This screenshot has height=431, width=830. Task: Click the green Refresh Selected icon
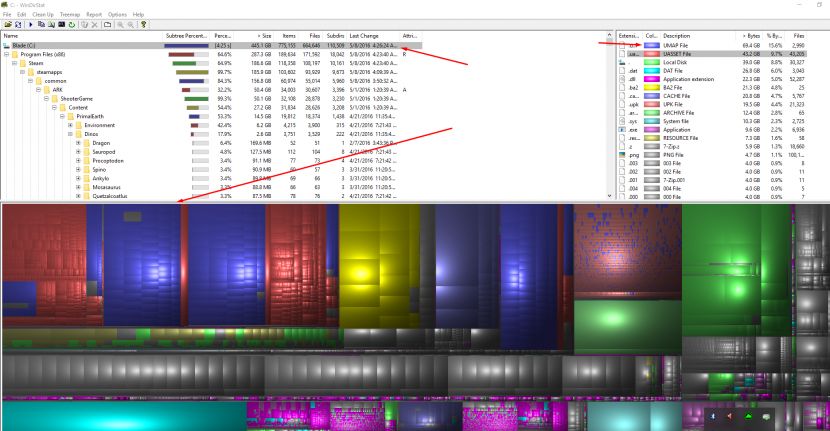71,24
